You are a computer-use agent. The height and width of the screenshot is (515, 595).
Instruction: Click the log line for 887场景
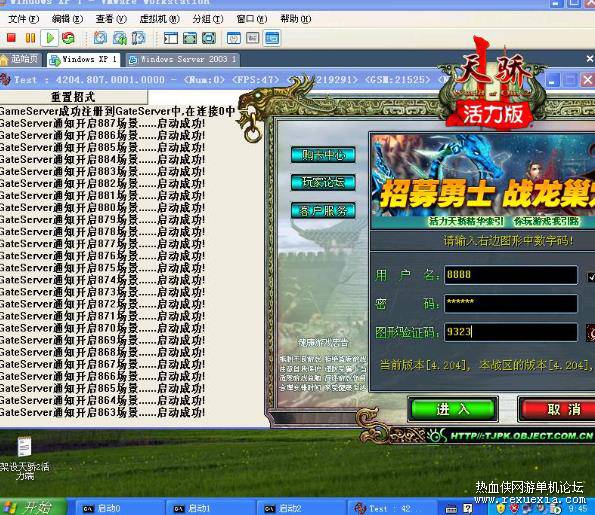pos(102,124)
